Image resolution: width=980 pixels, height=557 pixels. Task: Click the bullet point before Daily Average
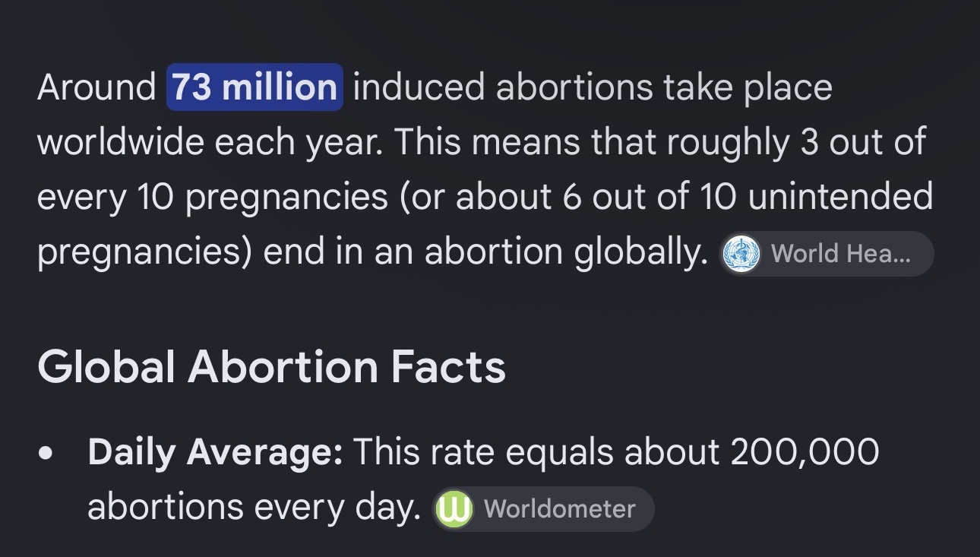pos(46,454)
